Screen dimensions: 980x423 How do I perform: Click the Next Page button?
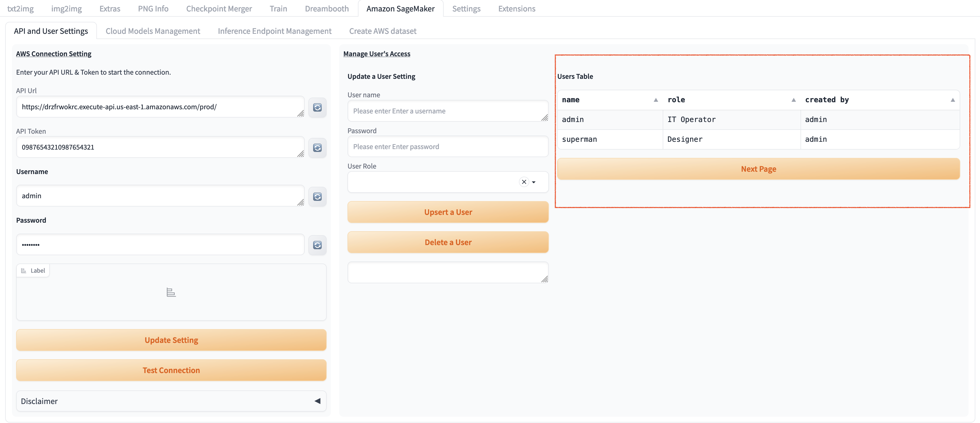coord(758,169)
